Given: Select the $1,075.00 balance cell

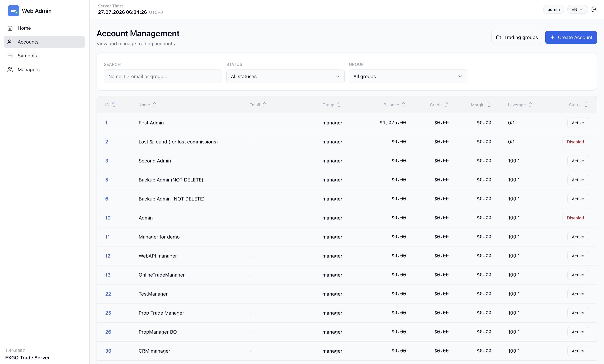Looking at the screenshot, I should coord(393,123).
